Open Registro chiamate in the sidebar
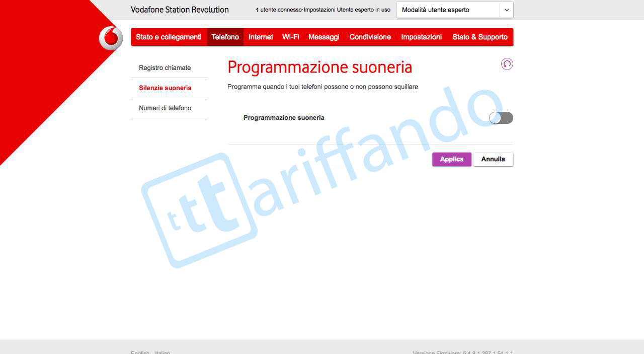644x354 pixels. pos(165,68)
